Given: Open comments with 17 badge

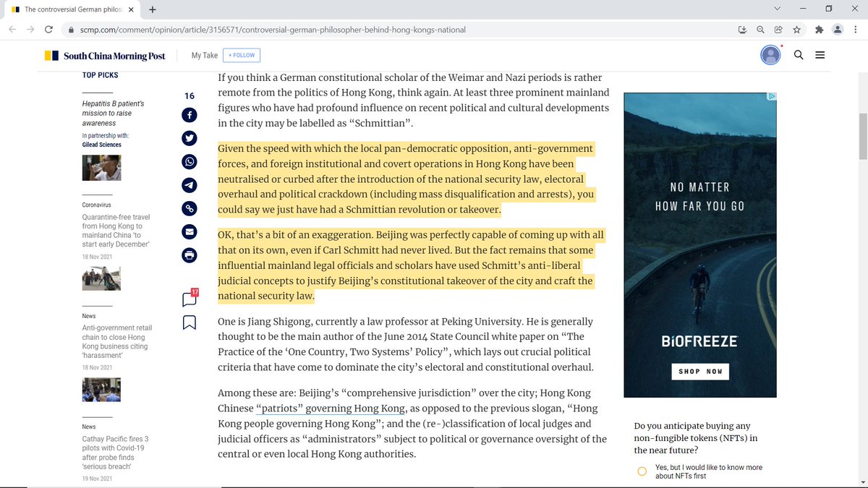Looking at the screenshot, I should (190, 298).
